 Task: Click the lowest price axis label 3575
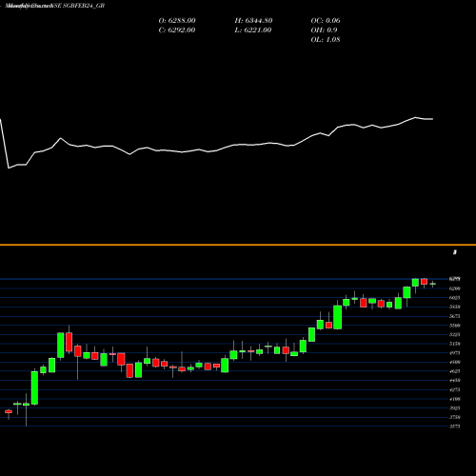pyautogui.click(x=455, y=426)
